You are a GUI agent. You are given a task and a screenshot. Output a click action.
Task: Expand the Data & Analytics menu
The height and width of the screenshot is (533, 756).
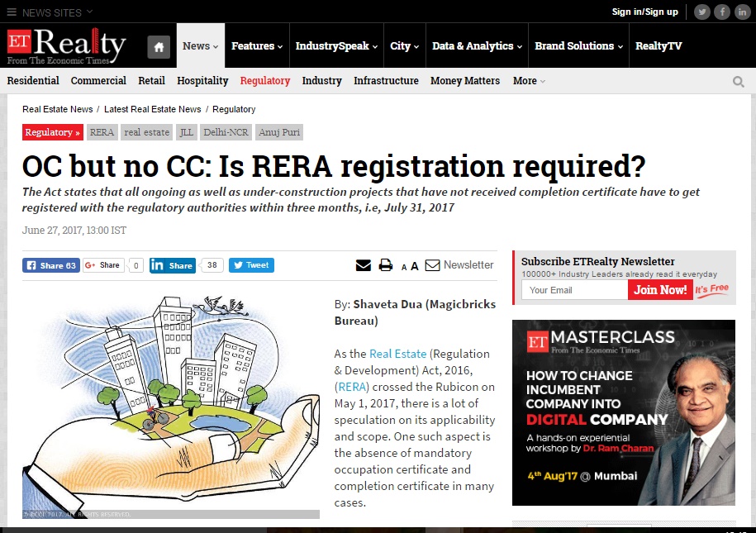point(478,45)
